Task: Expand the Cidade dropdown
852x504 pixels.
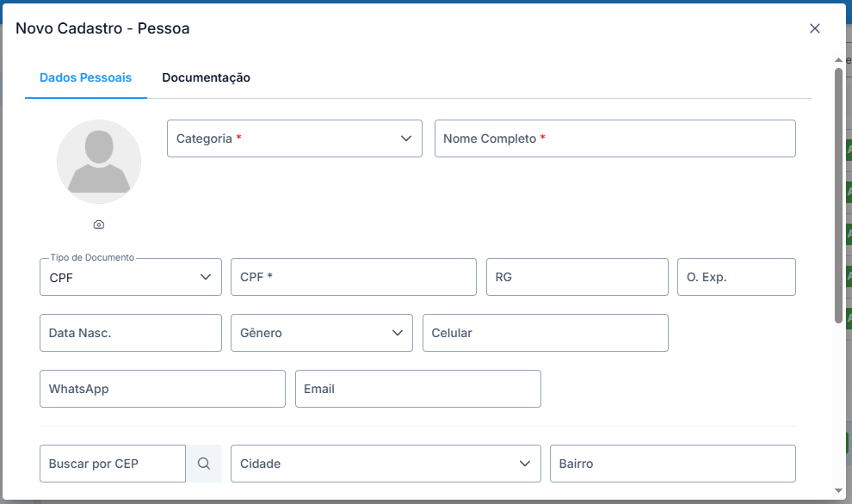Action: click(386, 464)
